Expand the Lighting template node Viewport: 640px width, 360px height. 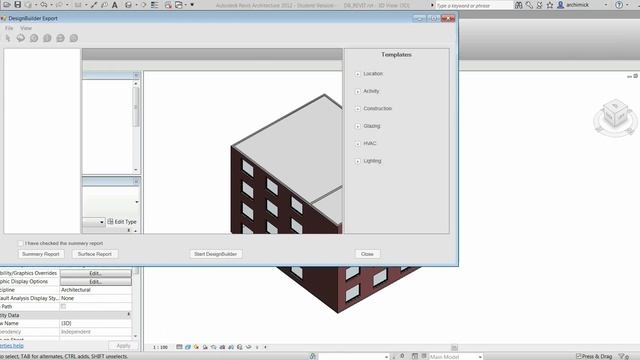click(358, 161)
